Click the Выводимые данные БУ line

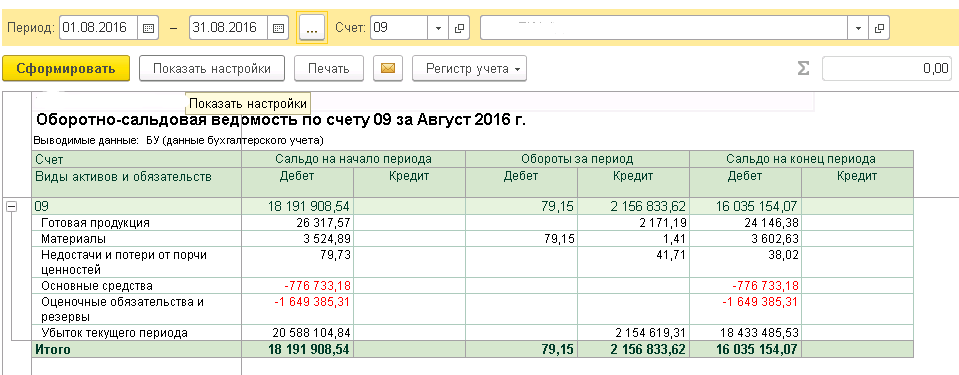pos(178,141)
